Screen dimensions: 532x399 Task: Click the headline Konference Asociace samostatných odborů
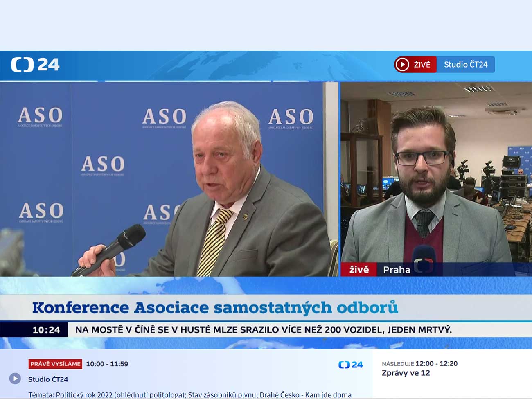[215, 308]
